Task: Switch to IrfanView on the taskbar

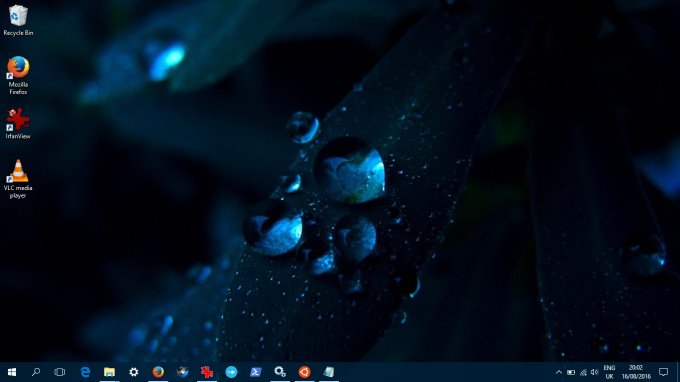Action: coord(207,372)
